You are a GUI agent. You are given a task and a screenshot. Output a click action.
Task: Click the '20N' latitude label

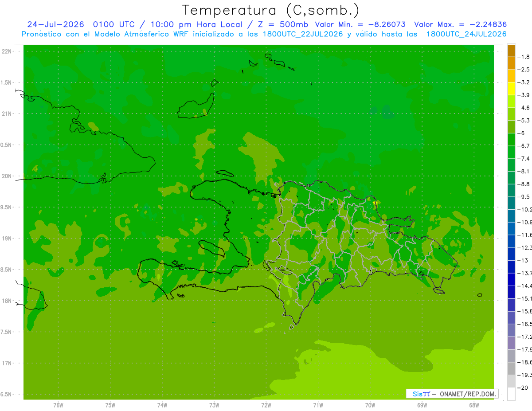pos(7,176)
